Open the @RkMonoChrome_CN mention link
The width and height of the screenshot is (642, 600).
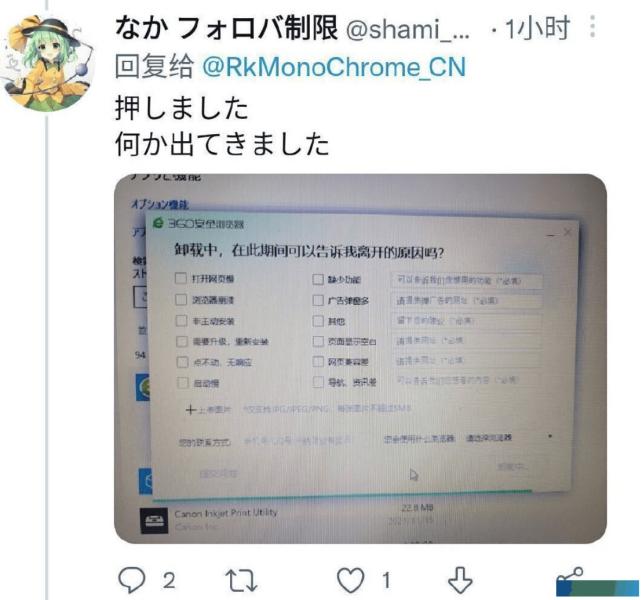334,67
